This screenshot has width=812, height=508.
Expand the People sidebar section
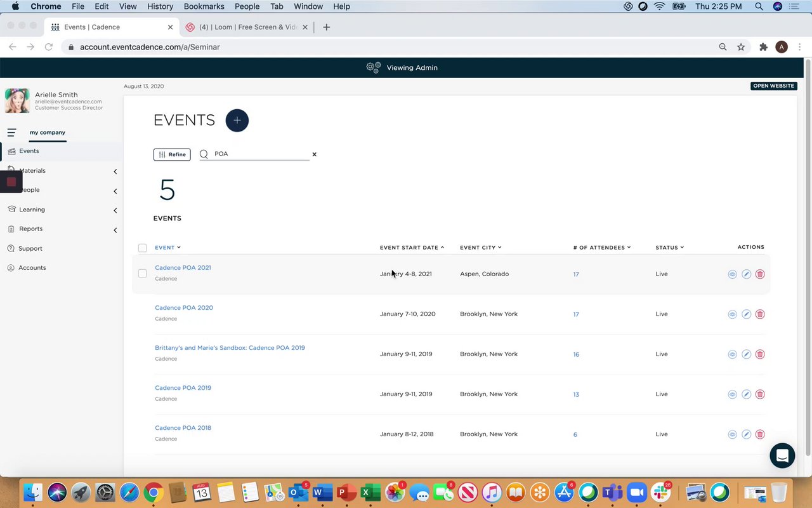(115, 191)
